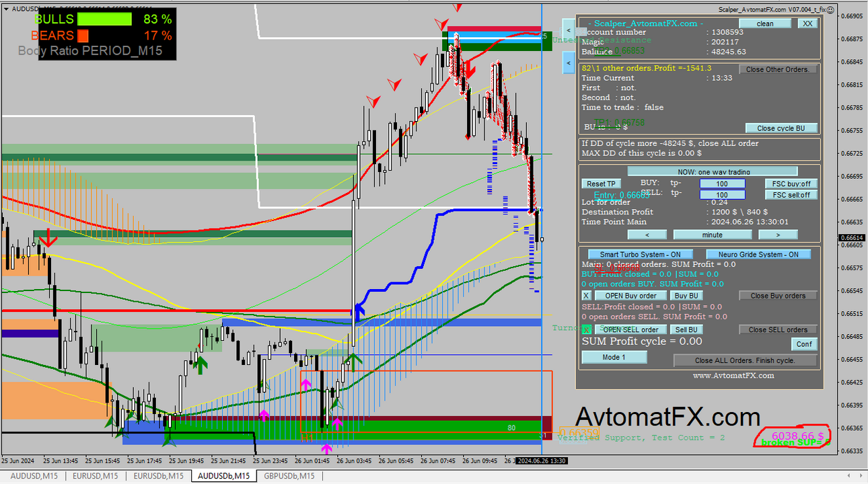Screen dimensions: 868x484
Task: Switch to EURUSDb,M15 chart tab
Action: [x=158, y=476]
